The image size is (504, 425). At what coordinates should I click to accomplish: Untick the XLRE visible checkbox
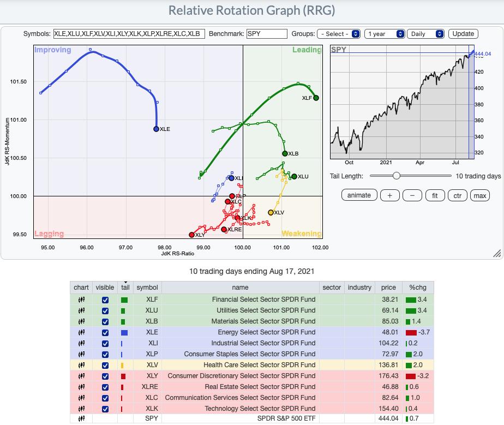[x=105, y=387]
